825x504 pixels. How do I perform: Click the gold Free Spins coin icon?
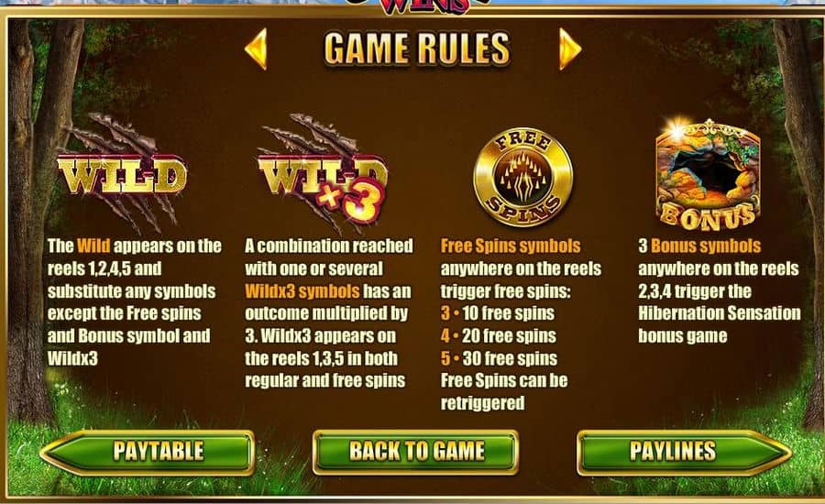(523, 178)
